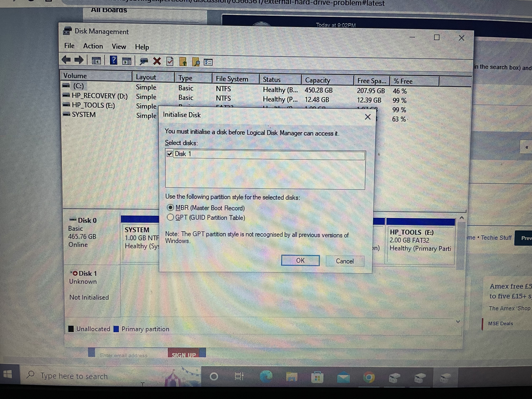Click the blue Help question-mark icon
Image resolution: width=532 pixels, height=399 pixels.
[113, 60]
